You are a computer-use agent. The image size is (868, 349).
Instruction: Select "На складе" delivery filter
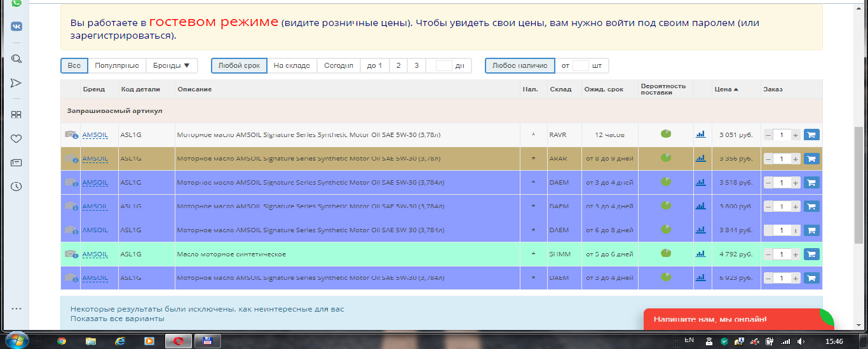292,65
